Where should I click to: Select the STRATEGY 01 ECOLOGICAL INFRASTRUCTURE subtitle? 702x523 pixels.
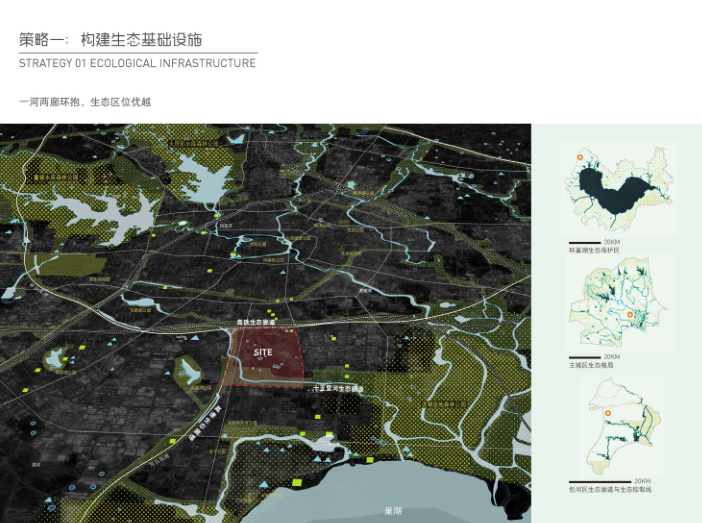pyautogui.click(x=137, y=64)
